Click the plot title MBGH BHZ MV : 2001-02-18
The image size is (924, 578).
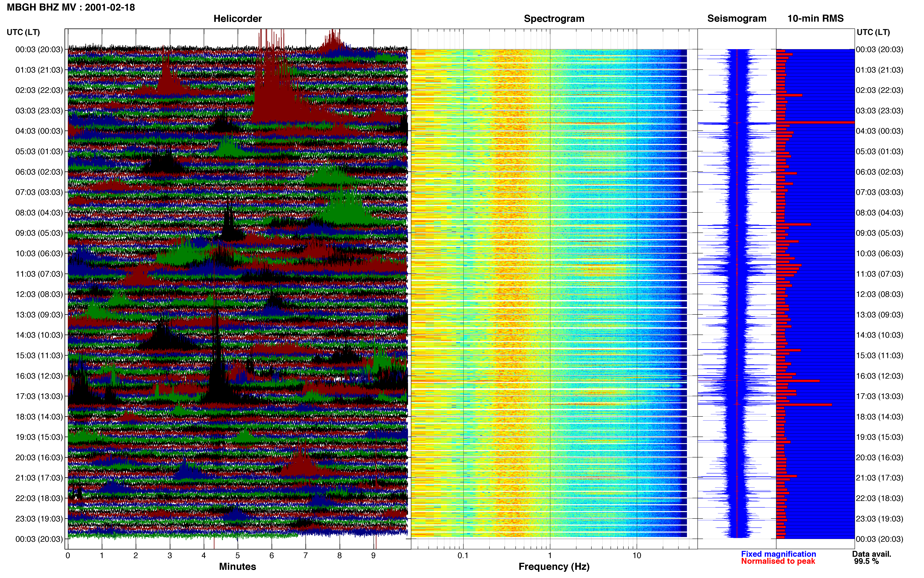click(x=71, y=7)
